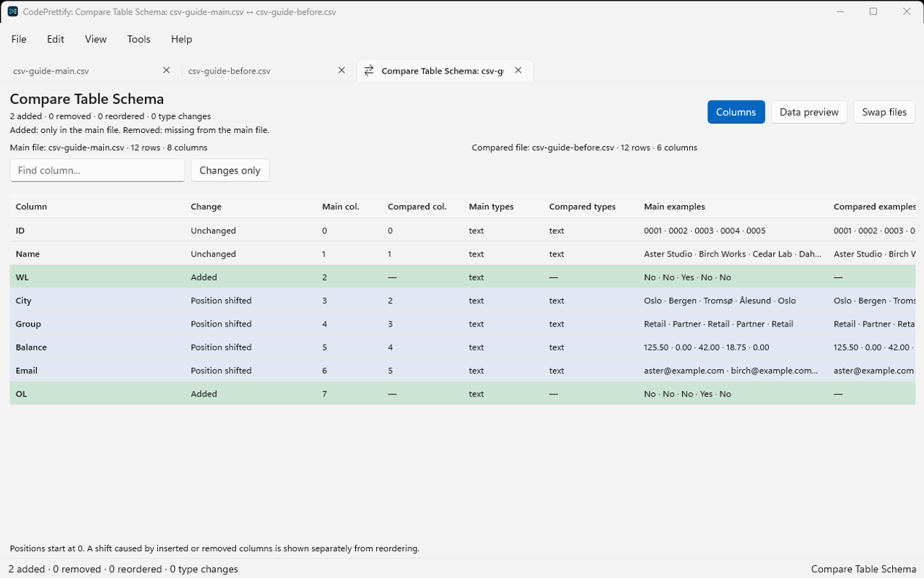Screen dimensions: 924x578
Task: Click the Main file info line
Action: pyautogui.click(x=109, y=147)
